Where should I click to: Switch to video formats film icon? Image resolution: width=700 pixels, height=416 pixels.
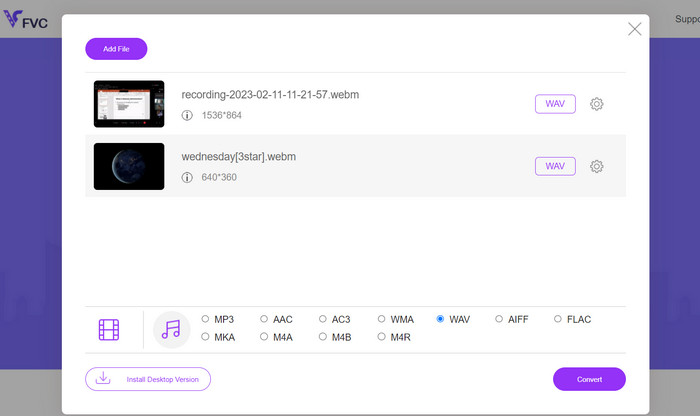coord(109,329)
